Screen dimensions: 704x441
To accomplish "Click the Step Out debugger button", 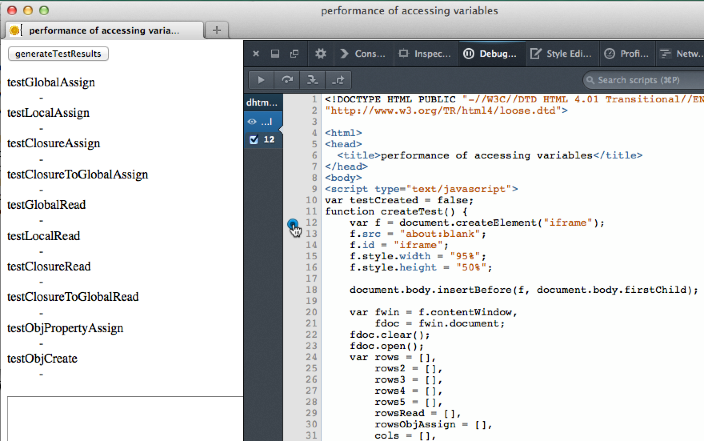I will coord(339,80).
